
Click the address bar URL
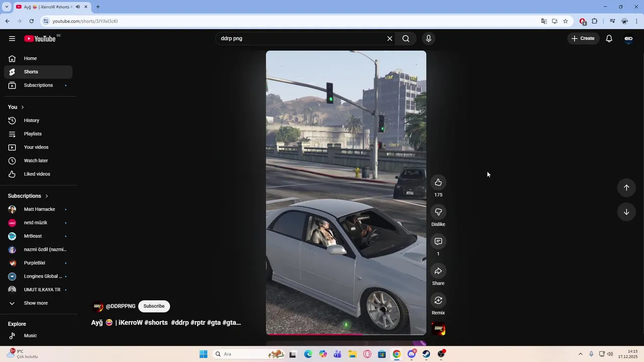pos(85,21)
